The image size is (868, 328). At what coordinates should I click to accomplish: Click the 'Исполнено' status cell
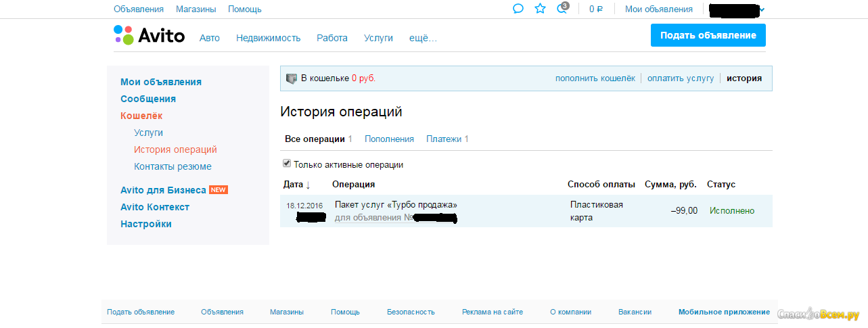point(732,211)
